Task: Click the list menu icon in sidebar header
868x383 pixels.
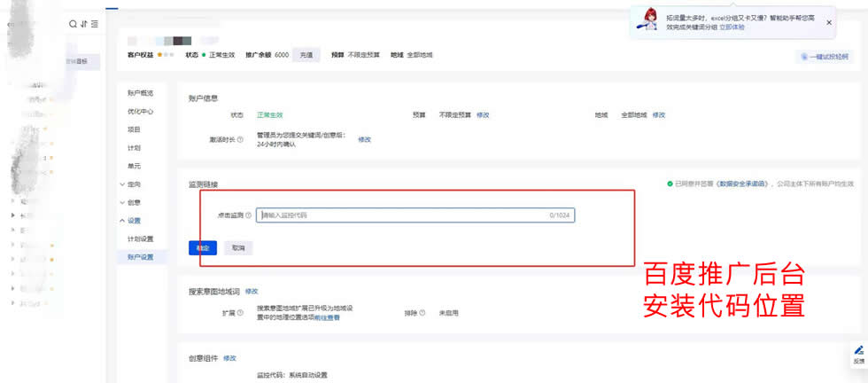Action: pos(94,24)
